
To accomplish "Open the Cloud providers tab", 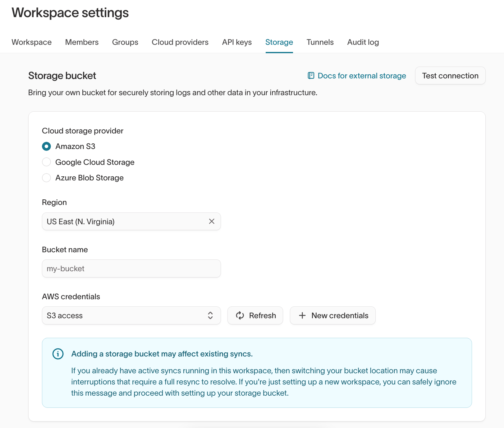I will point(180,42).
